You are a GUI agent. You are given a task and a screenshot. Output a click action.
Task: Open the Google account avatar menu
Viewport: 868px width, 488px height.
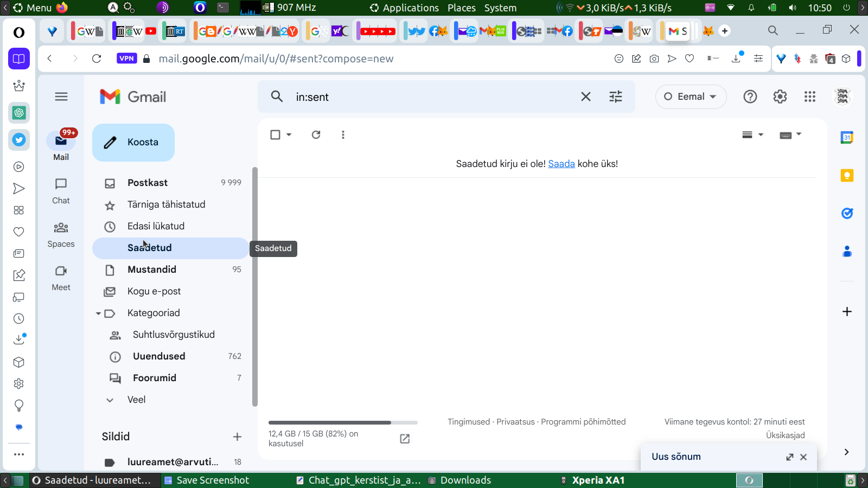coord(843,97)
